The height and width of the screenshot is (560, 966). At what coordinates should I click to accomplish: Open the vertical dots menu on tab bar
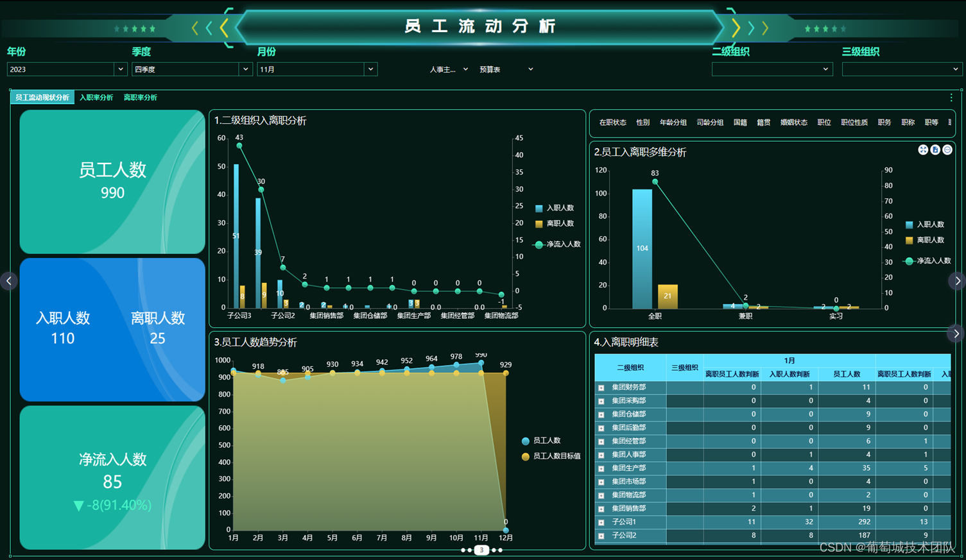click(951, 98)
